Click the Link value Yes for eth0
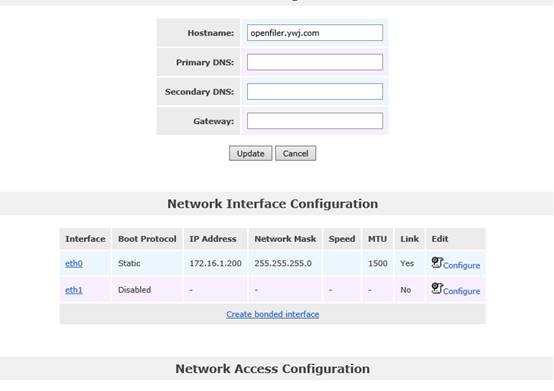The width and height of the screenshot is (554, 391). point(407,263)
